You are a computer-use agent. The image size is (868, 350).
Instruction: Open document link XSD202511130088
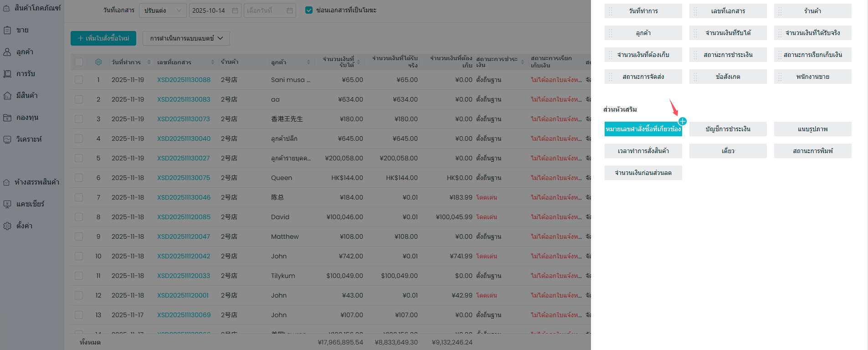[x=184, y=80]
